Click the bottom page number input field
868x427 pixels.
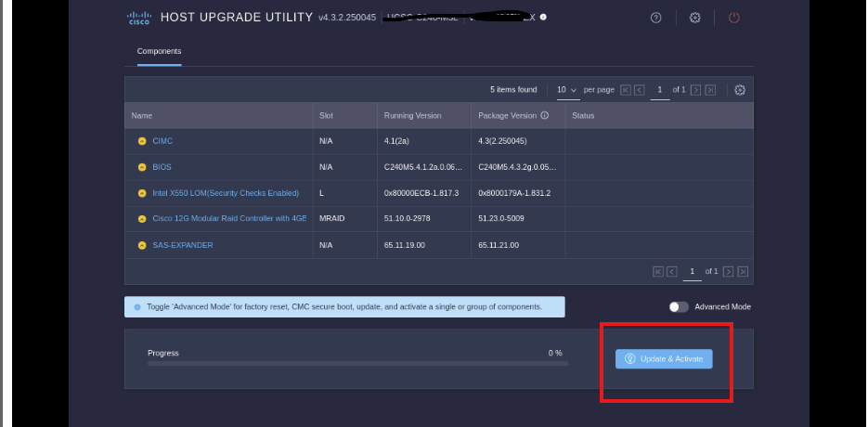click(x=692, y=272)
